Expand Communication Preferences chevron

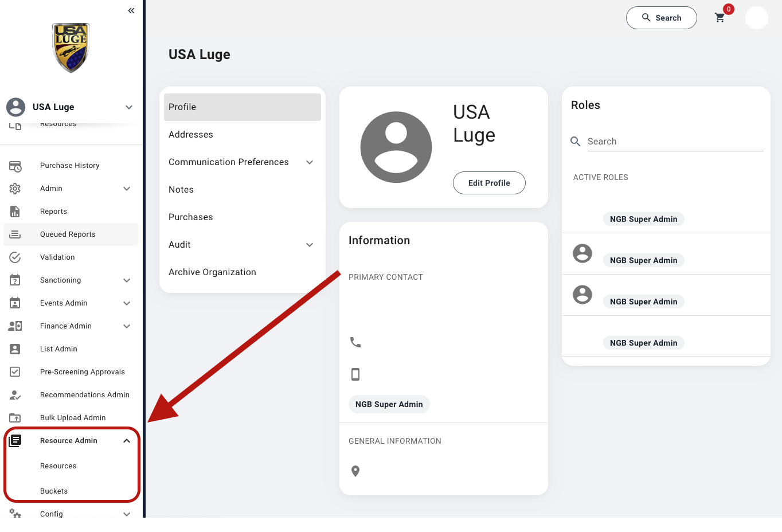point(310,162)
